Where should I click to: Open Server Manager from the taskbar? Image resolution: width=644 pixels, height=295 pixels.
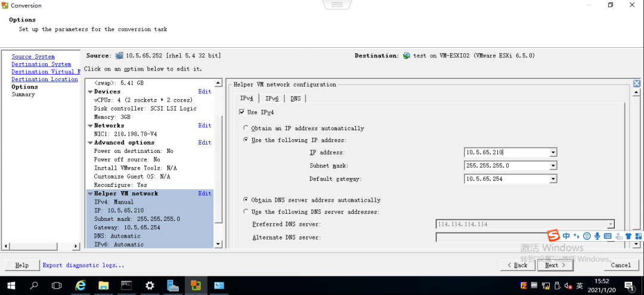tap(172, 285)
